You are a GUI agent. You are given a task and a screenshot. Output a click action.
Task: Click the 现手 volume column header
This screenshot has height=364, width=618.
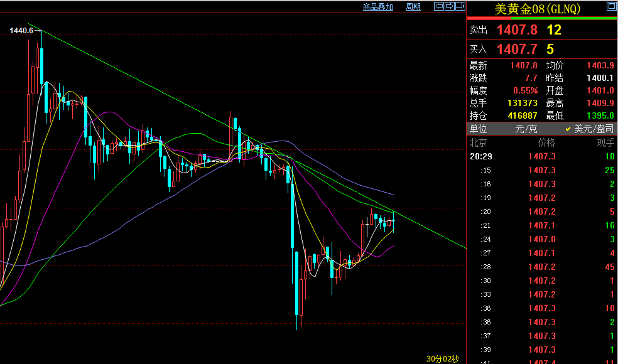click(606, 142)
